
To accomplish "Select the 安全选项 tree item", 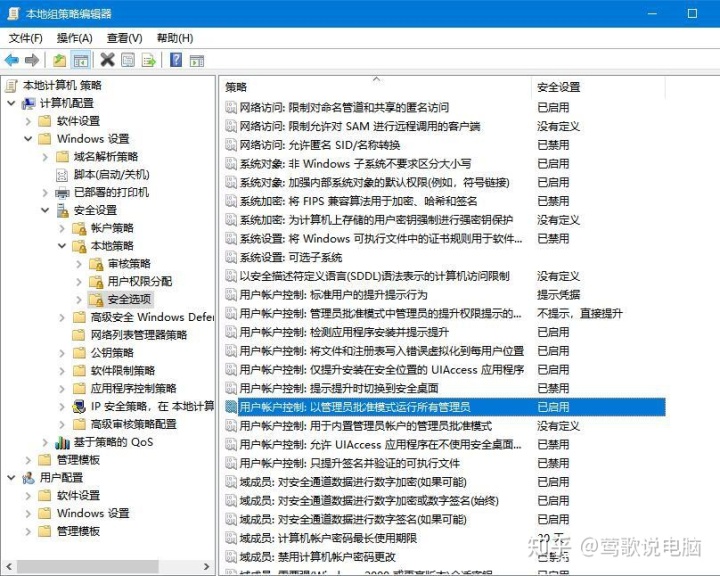I will 129,299.
